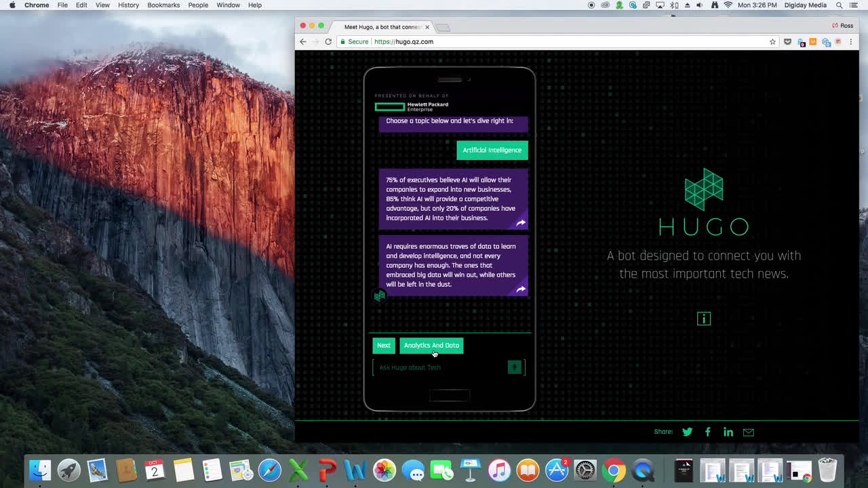
Task: Open the History menu
Action: 128,5
